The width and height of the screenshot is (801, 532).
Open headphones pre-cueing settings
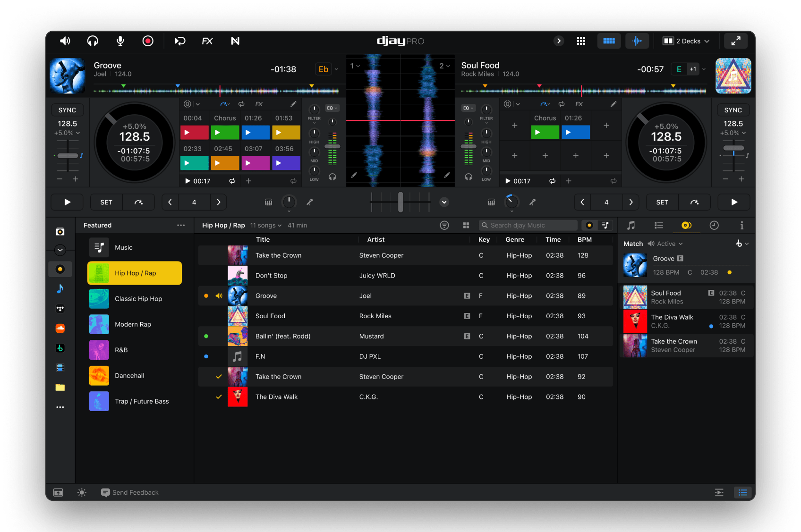click(x=93, y=41)
